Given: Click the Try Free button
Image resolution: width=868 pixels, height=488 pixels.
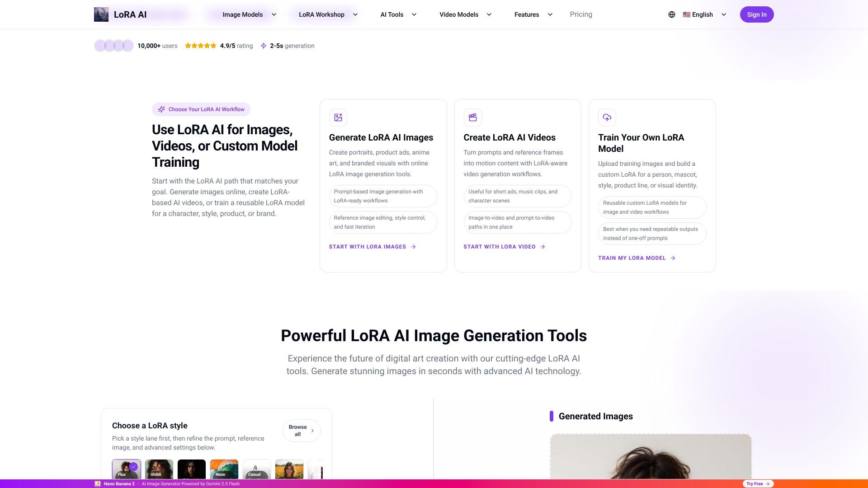Looking at the screenshot, I should pyautogui.click(x=758, y=483).
